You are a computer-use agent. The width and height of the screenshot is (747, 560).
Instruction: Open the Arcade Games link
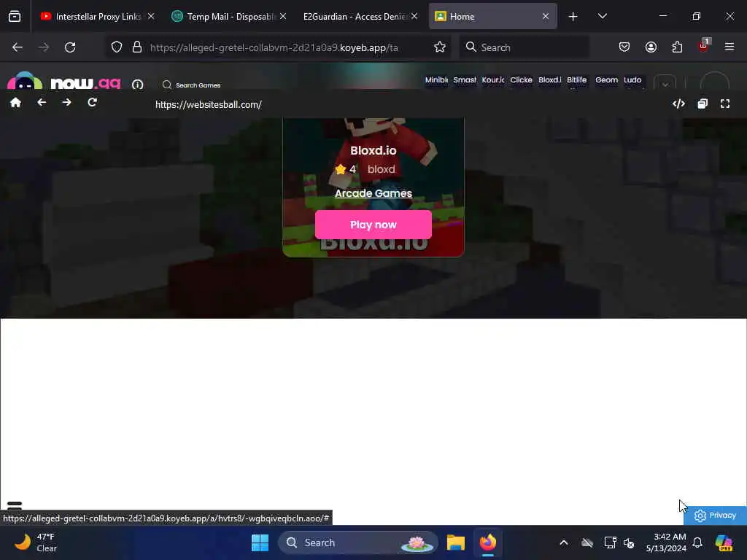373,193
